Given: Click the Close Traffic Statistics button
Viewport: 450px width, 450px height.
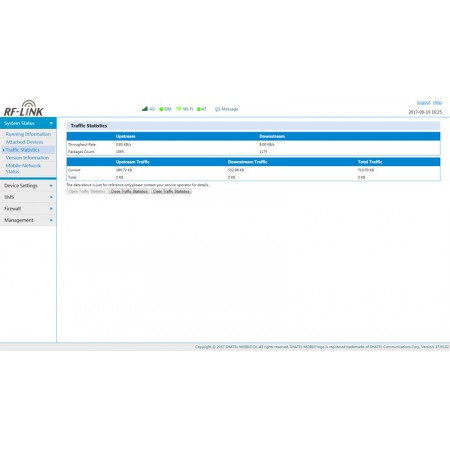Looking at the screenshot, I should [129, 191].
